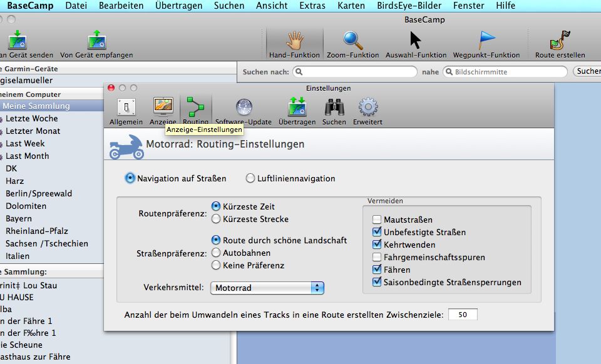Click the Route erstellen icon
The image size is (601, 364).
pos(560,41)
